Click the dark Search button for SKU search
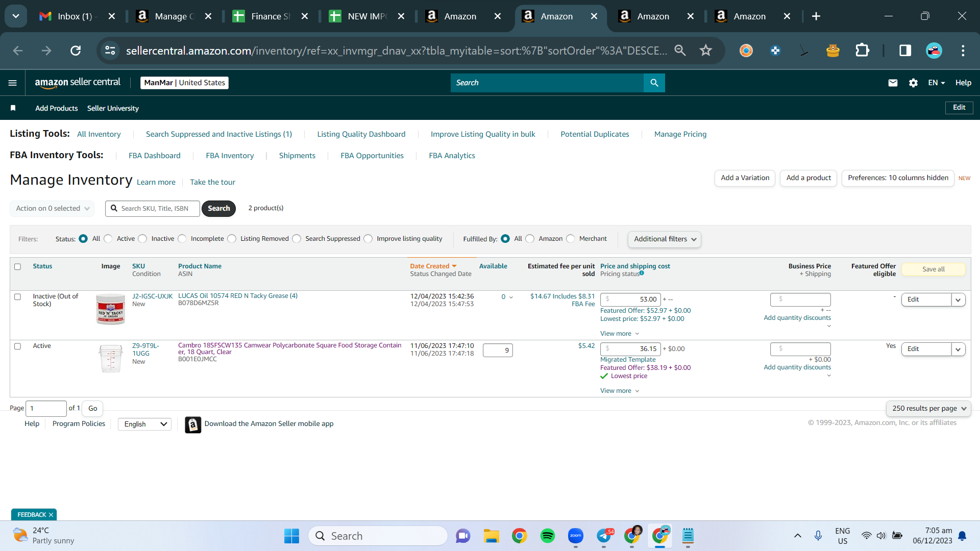980x551 pixels. pyautogui.click(x=219, y=208)
